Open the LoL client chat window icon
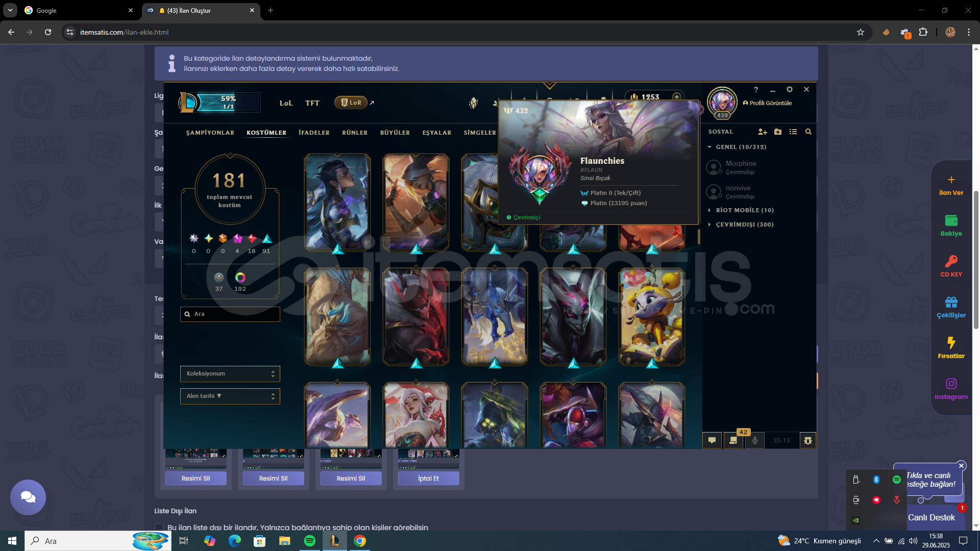This screenshot has height=551, width=980. [712, 440]
